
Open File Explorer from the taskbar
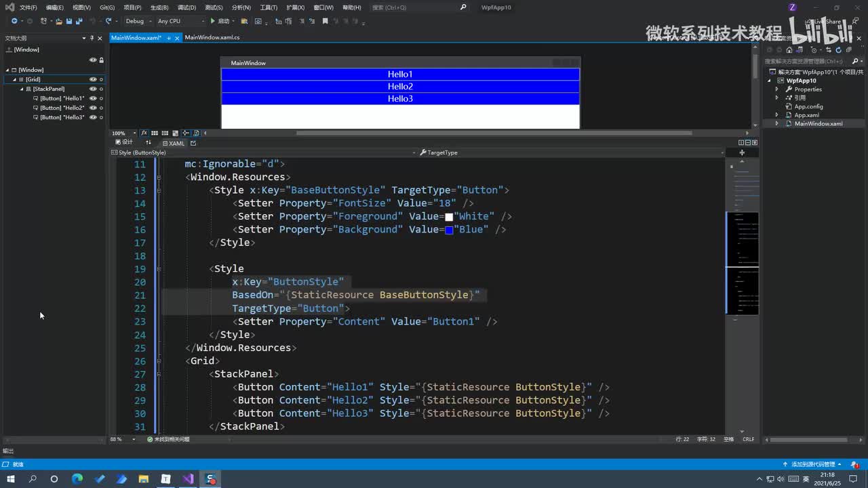click(144, 479)
